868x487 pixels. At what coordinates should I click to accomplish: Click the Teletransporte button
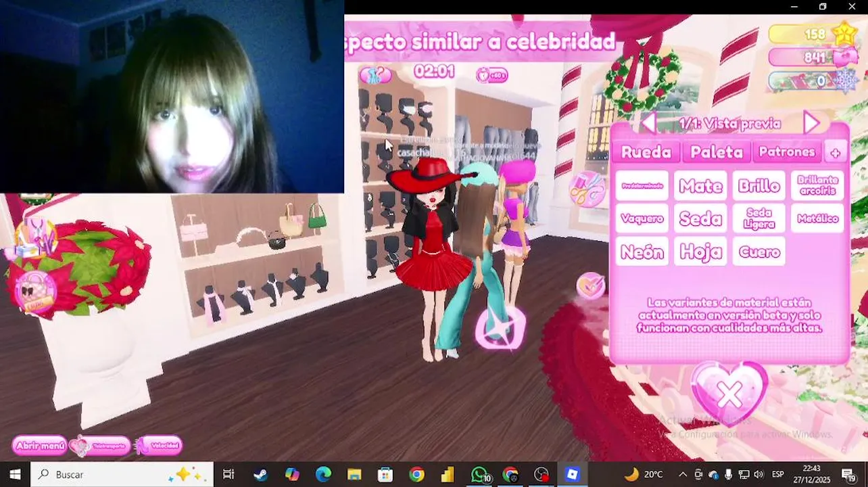coord(101,445)
